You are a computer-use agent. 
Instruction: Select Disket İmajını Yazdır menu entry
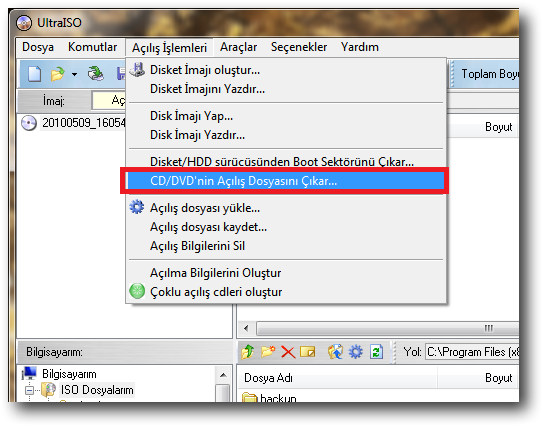pyautogui.click(x=286, y=89)
